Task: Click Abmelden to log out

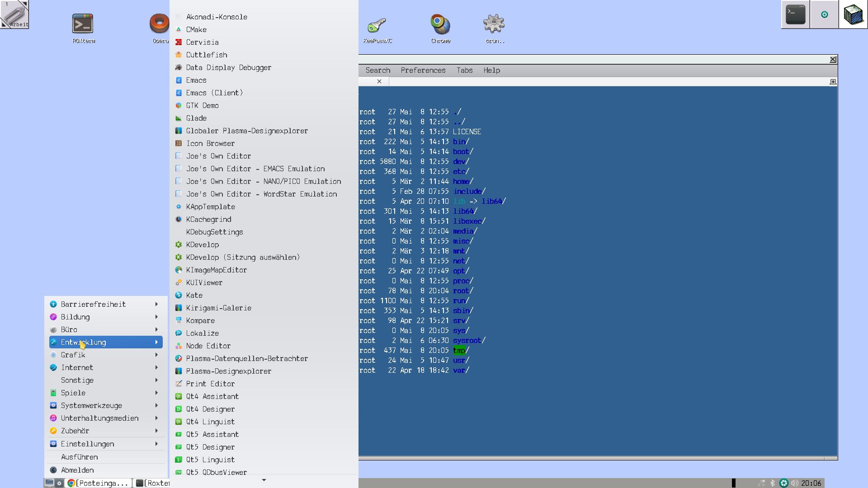Action: (106, 470)
